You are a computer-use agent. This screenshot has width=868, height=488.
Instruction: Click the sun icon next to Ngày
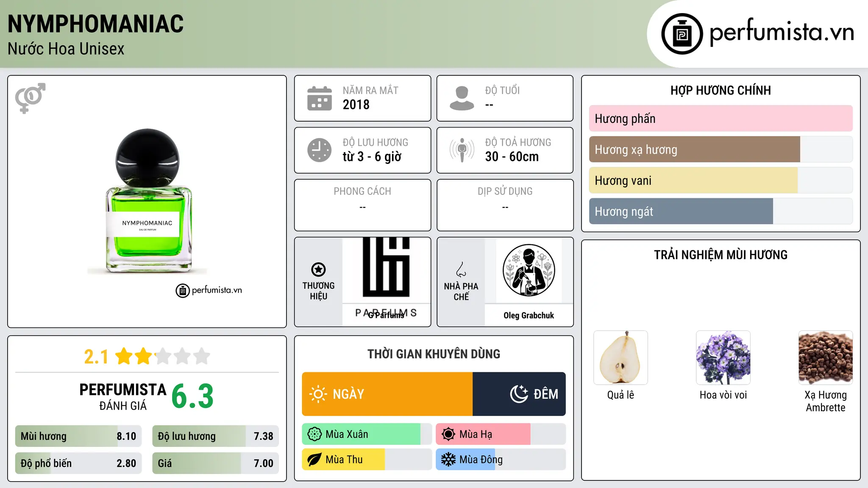[x=318, y=394]
